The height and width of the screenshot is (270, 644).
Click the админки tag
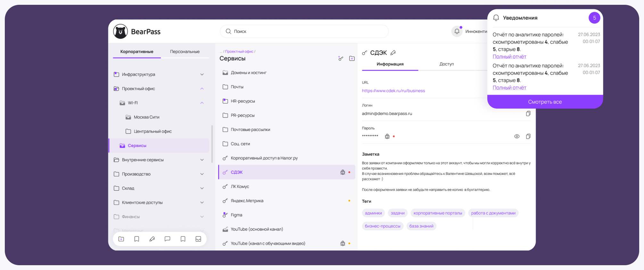(x=373, y=213)
